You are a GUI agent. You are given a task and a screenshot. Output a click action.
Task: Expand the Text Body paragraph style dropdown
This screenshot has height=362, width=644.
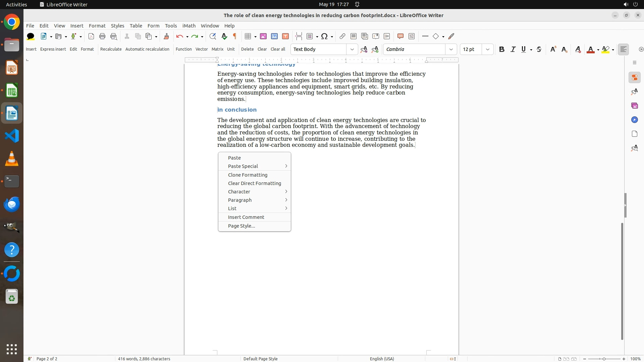(352, 49)
